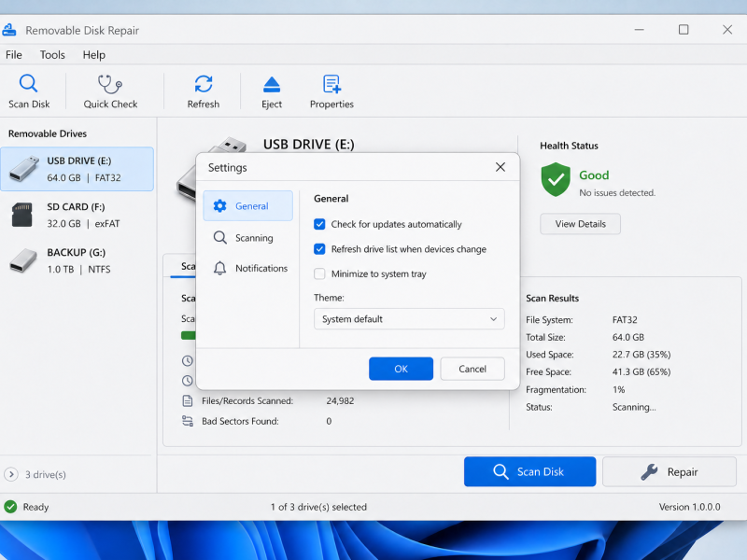747x560 pixels.
Task: Enable Minimize to system tray
Action: tap(319, 273)
